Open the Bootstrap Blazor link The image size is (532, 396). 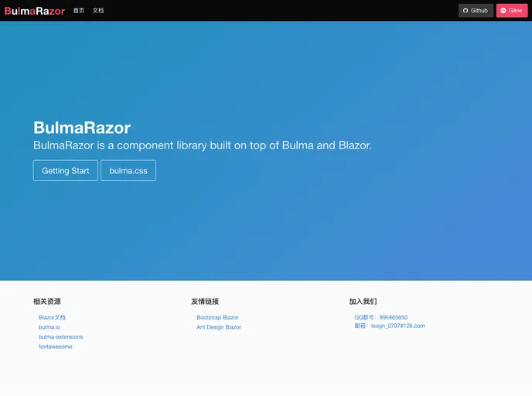point(217,317)
